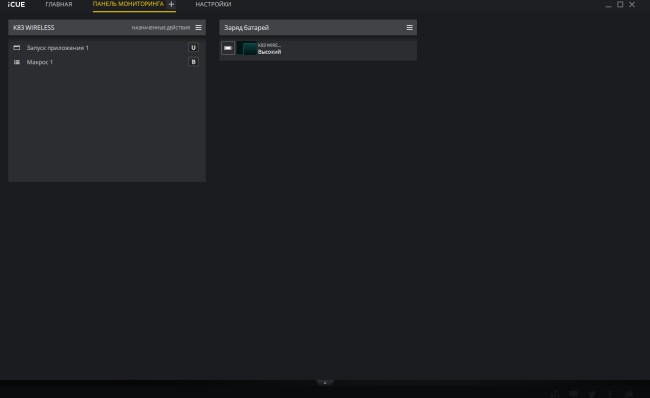Viewport: 650px width, 398px height.
Task: Open the НАСТРОЙКИ tab
Action: [x=213, y=5]
